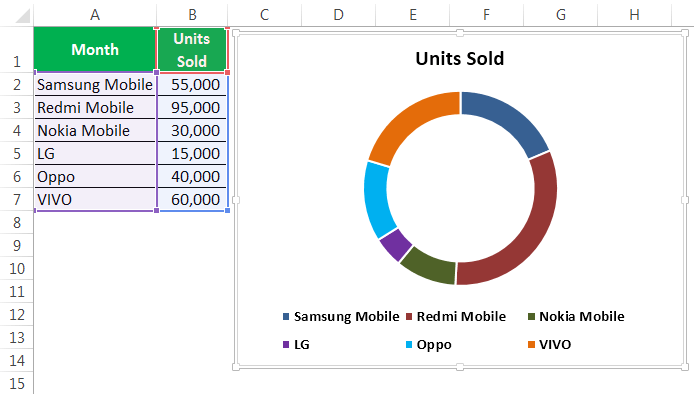Screen dimensions: 694x394
Task: Click the Month header cell
Action: (95, 50)
